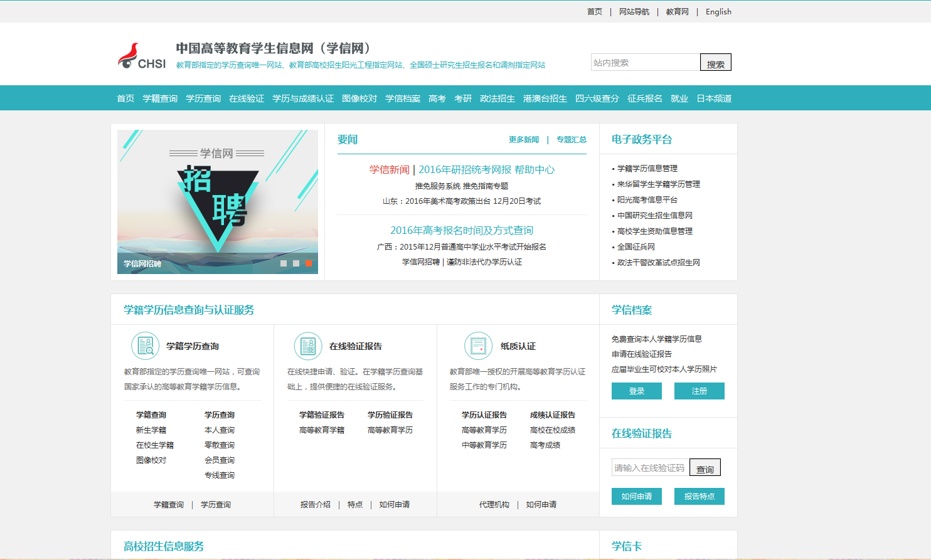Screen dimensions: 931x560
Task: Click the CHSI logo icon
Action: (141, 56)
